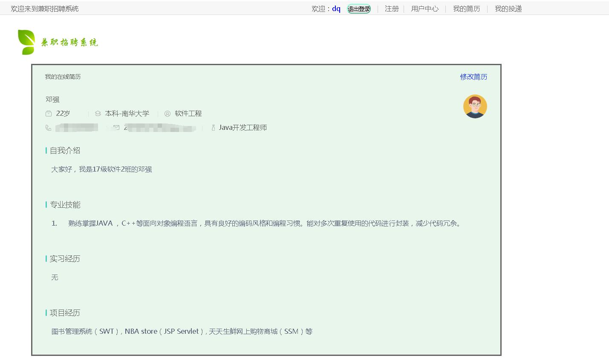This screenshot has width=609, height=364.
Task: Click the profile avatar picture
Action: [x=475, y=106]
